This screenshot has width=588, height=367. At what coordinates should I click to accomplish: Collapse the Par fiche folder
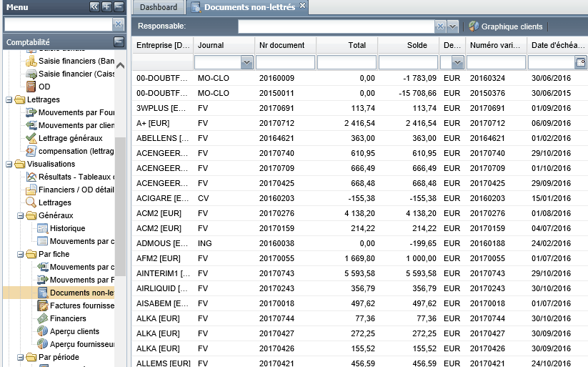coord(20,254)
